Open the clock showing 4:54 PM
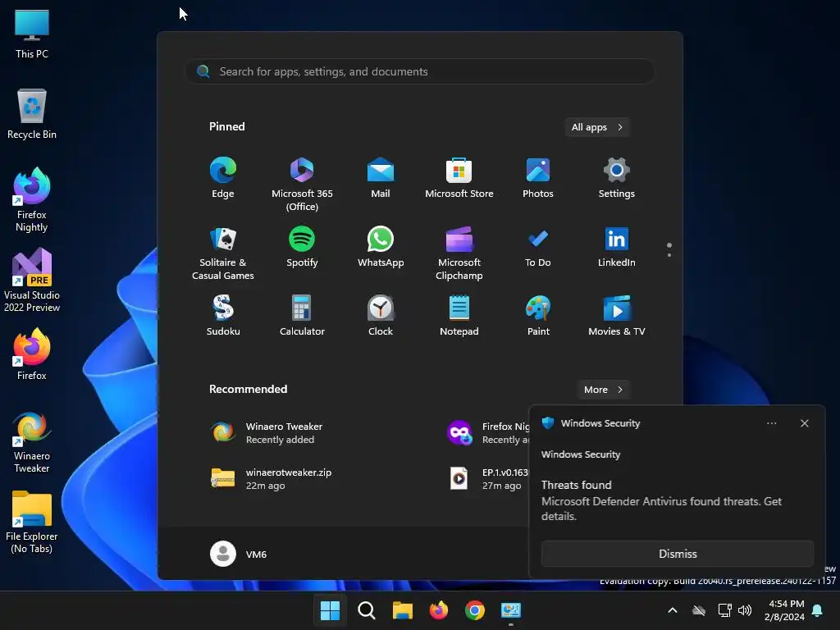This screenshot has width=840, height=630. click(785, 610)
